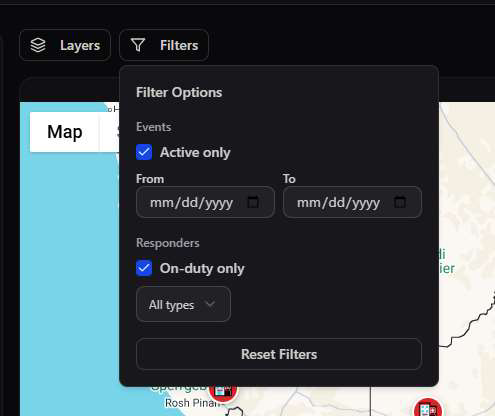
Task: Click the Active only label text
Action: [195, 152]
